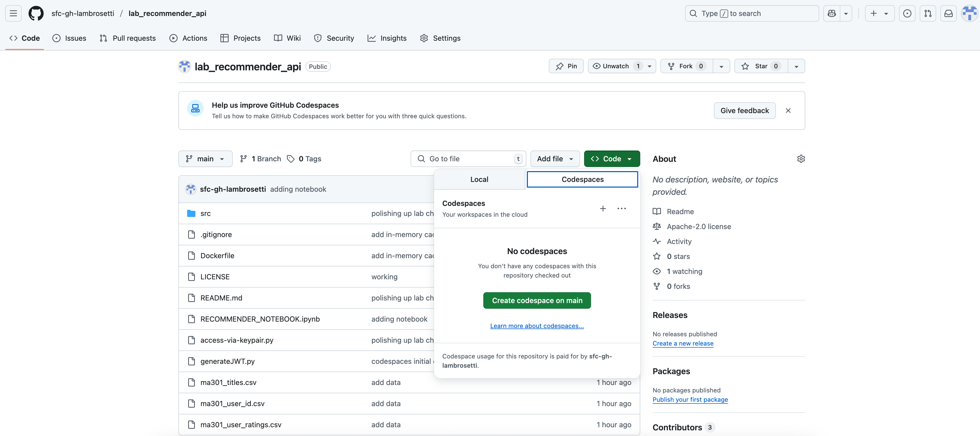This screenshot has width=980, height=436.
Task: Click the repository avatar beside lab_recommender_api
Action: pyautogui.click(x=185, y=66)
